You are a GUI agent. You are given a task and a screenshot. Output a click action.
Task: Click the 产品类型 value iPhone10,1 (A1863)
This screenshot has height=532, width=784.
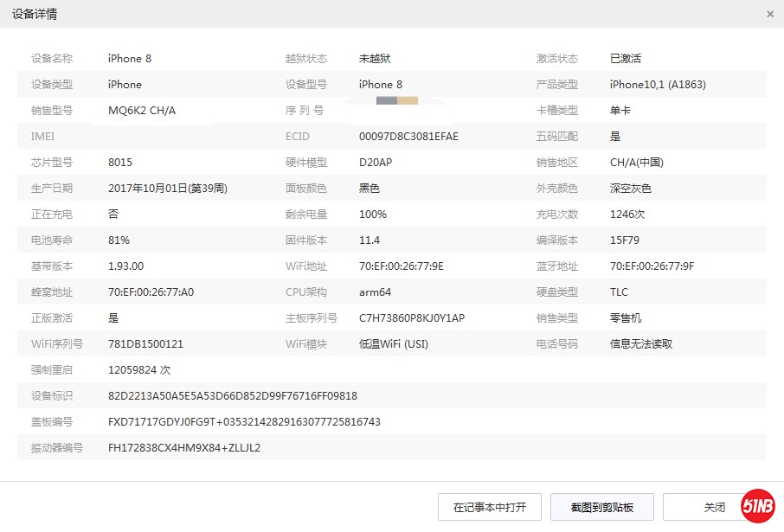coord(657,85)
